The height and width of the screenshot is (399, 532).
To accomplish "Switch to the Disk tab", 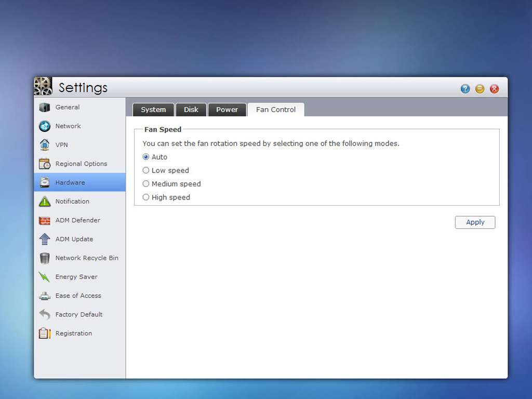I will click(x=191, y=110).
